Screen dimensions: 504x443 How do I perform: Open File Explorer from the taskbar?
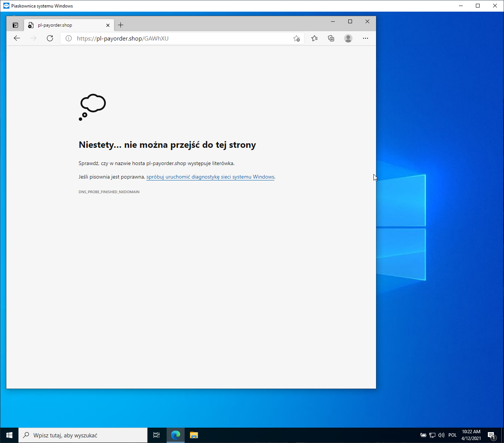coord(194,435)
